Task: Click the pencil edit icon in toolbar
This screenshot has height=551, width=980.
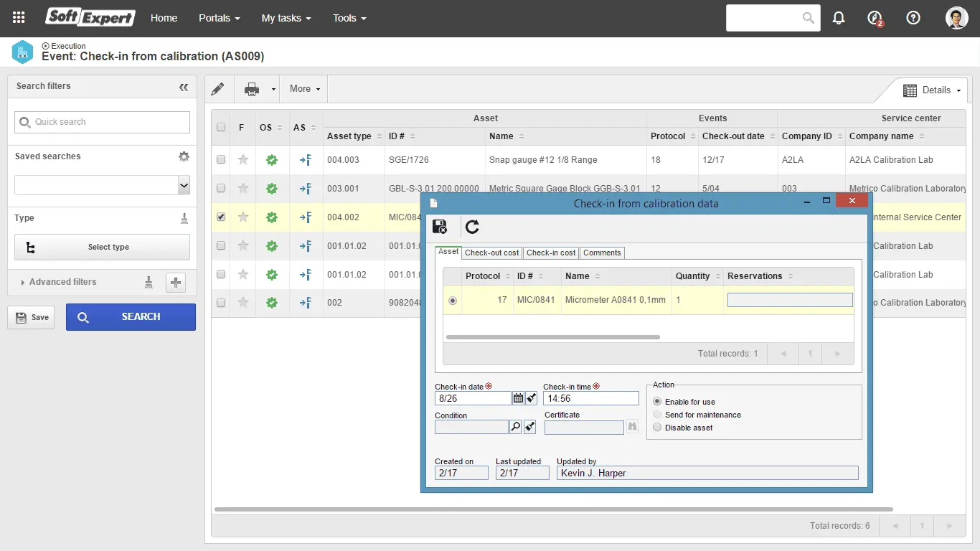Action: click(x=217, y=89)
